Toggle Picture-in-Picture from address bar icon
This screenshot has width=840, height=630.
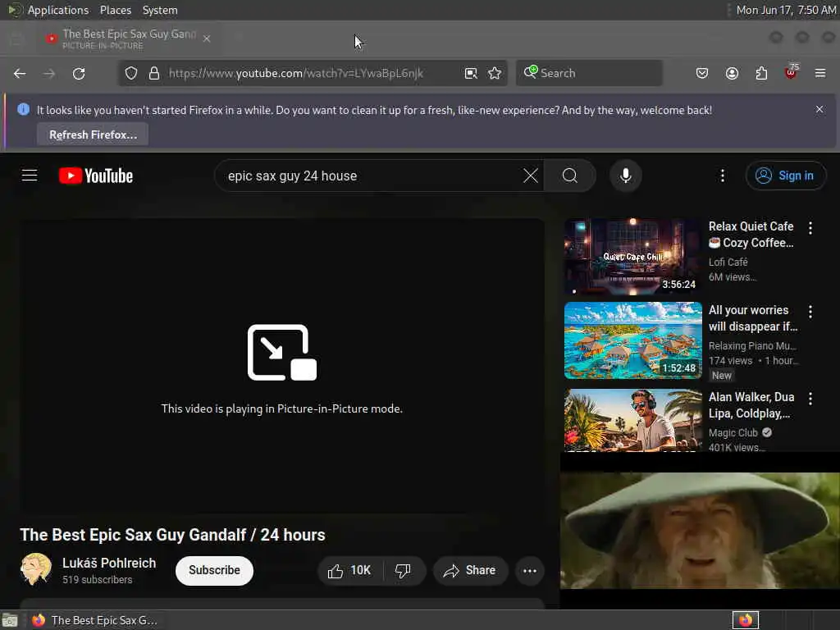(471, 73)
